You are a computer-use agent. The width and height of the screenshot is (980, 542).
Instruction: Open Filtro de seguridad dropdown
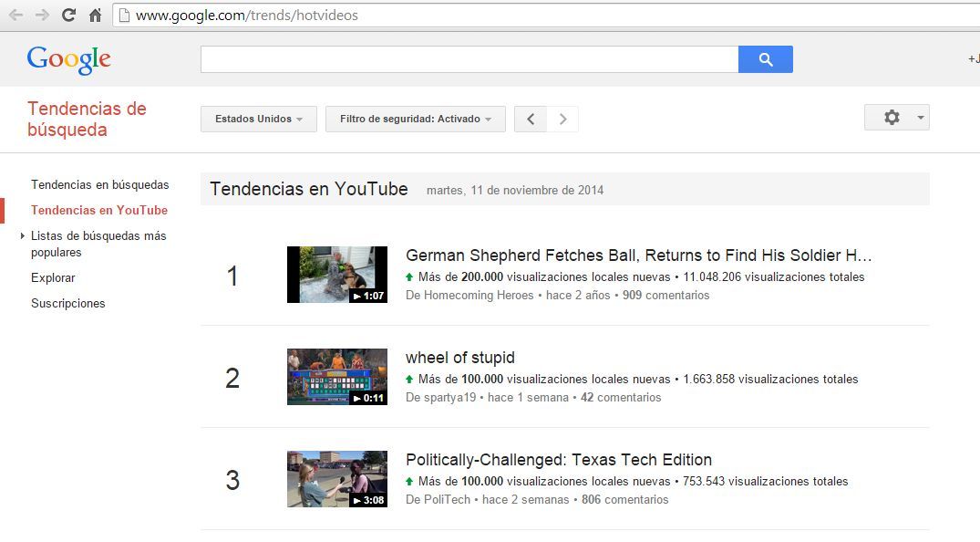pyautogui.click(x=416, y=119)
